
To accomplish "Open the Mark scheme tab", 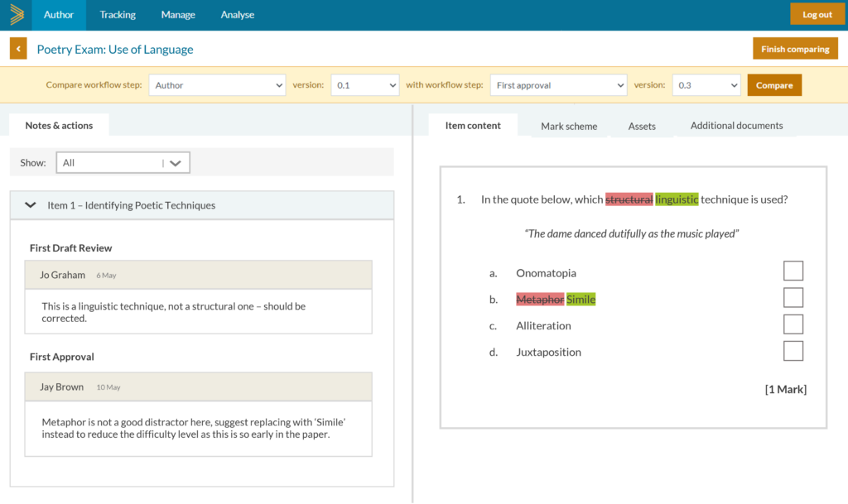I will tap(568, 126).
